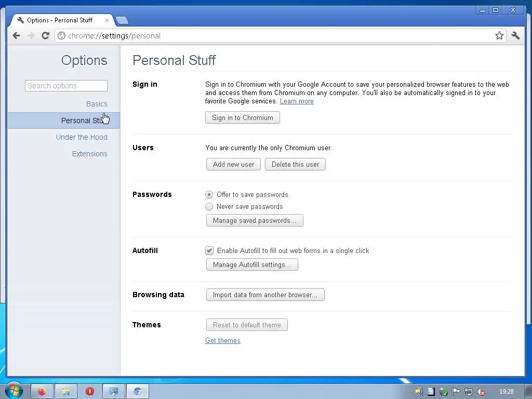Viewport: 532px width, 399px height.
Task: Bookmark this page with the star icon
Action: pos(499,36)
